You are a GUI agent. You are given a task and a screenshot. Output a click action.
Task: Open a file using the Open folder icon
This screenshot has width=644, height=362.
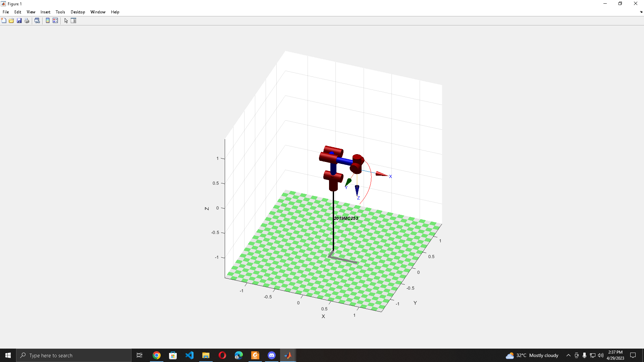click(11, 20)
